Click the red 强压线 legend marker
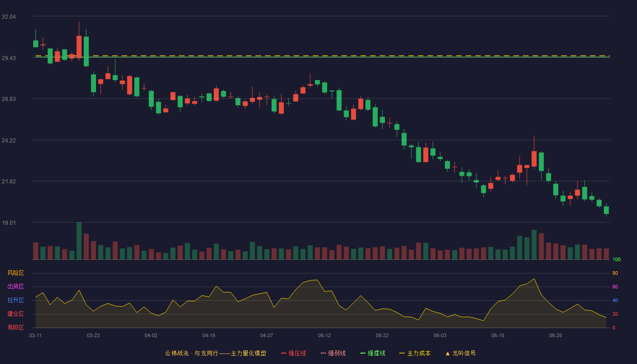Image resolution: width=637 pixels, height=364 pixels. 283,353
